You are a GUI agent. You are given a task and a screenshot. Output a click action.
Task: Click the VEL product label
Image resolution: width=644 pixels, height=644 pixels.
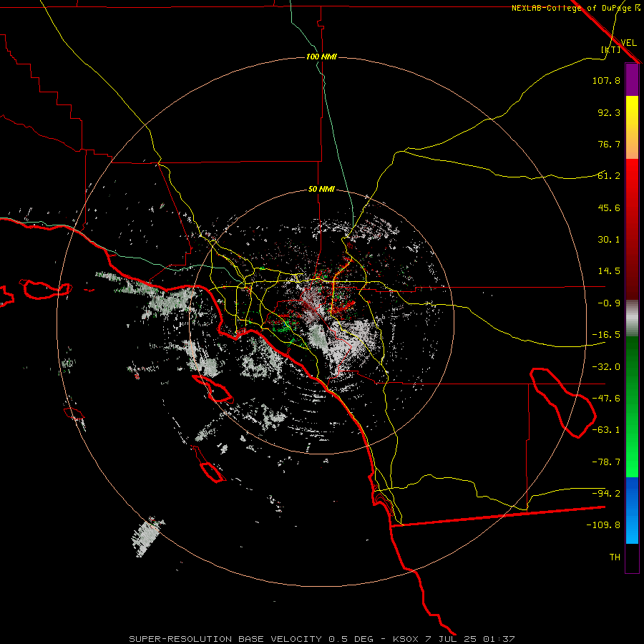pyautogui.click(x=628, y=43)
